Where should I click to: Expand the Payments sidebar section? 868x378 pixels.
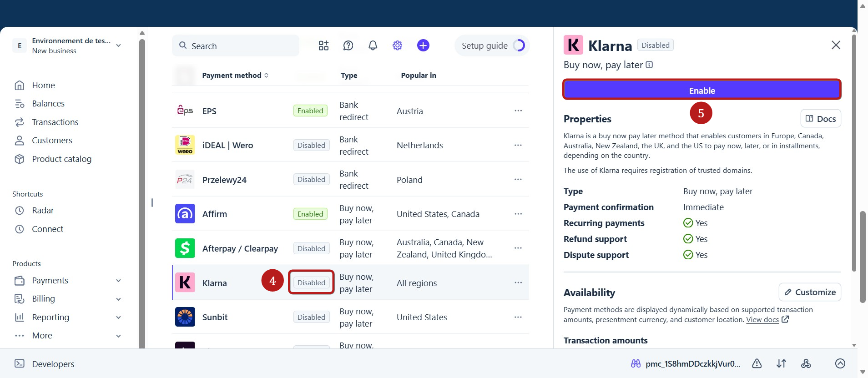pyautogui.click(x=118, y=281)
